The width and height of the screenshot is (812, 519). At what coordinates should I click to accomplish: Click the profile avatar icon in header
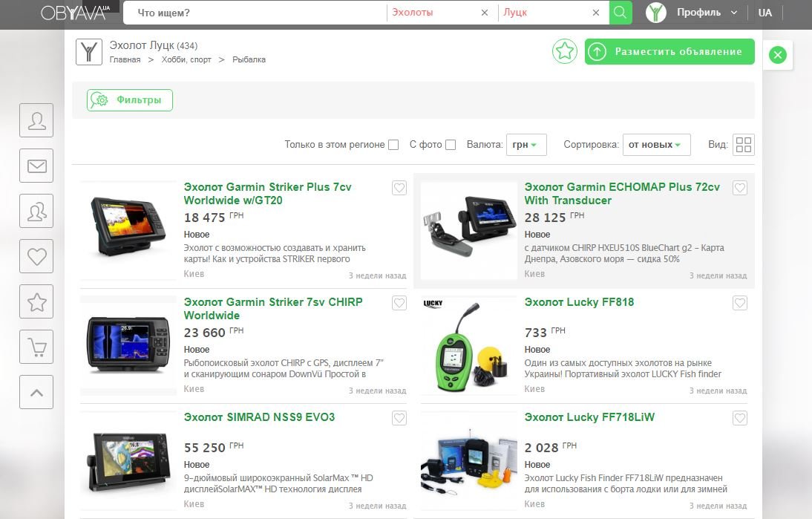[x=656, y=13]
